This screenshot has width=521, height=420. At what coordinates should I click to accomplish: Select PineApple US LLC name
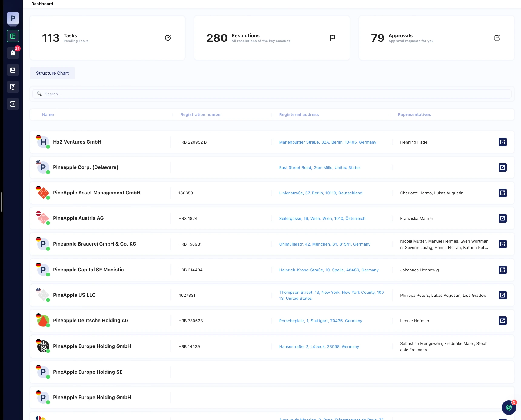[74, 295]
